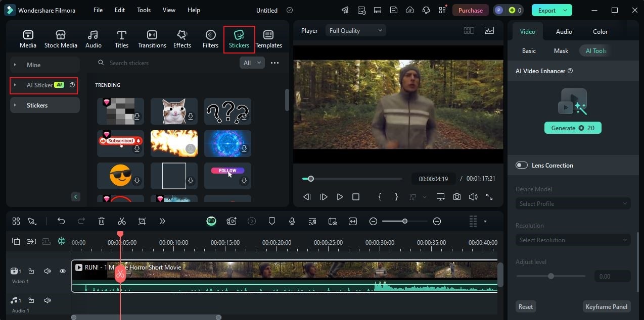Click the cloud upload icon in title bar
This screenshot has width=644, height=320.
click(410, 10)
